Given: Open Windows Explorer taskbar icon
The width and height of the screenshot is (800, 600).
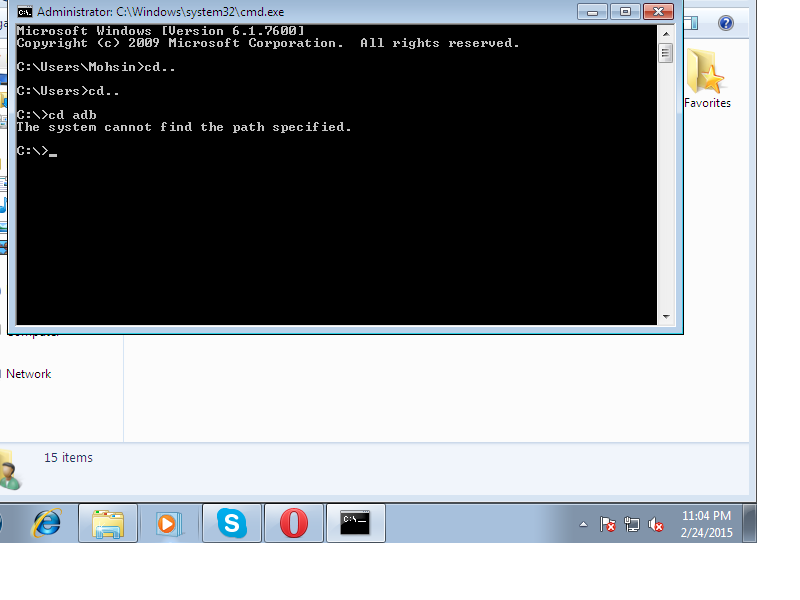Looking at the screenshot, I should click(x=108, y=523).
